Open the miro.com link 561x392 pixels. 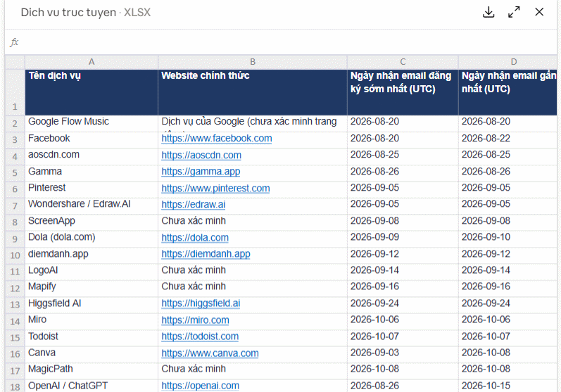click(195, 320)
